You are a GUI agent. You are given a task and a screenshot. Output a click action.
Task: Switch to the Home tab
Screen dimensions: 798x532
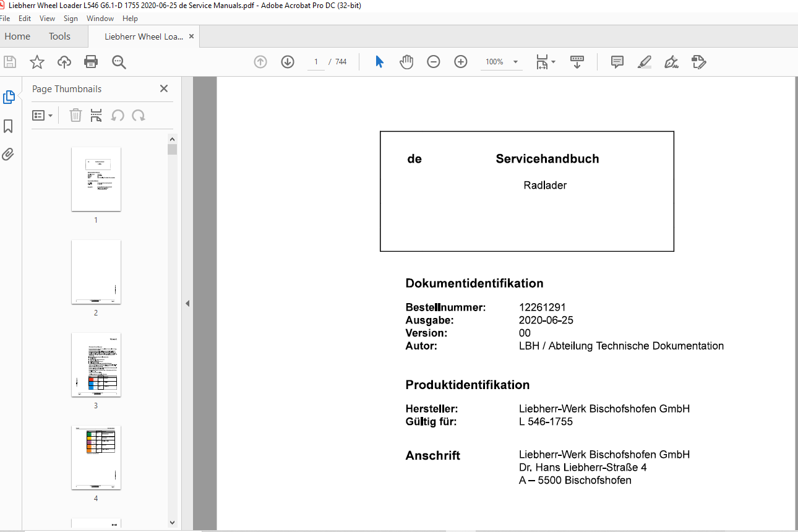17,36
